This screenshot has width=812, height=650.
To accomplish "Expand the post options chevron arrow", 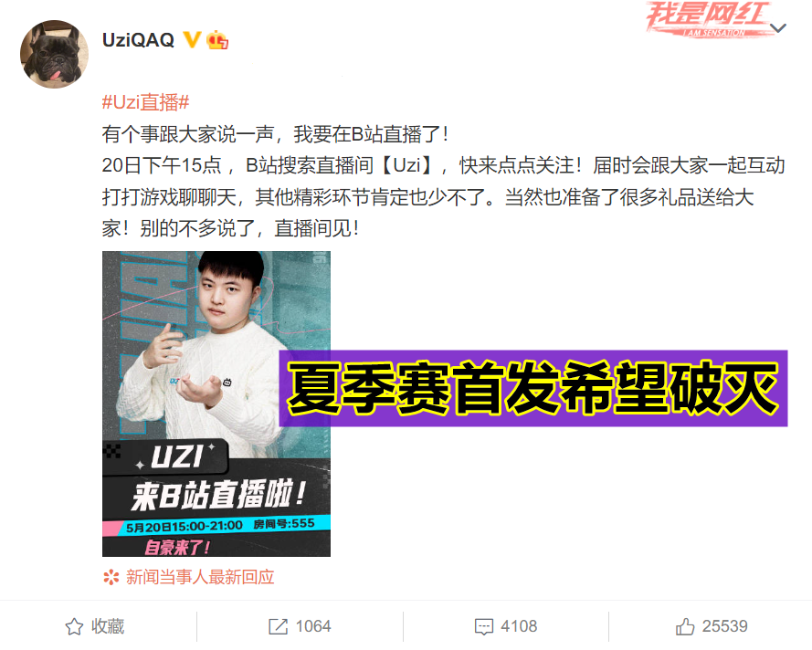I will point(778,28).
